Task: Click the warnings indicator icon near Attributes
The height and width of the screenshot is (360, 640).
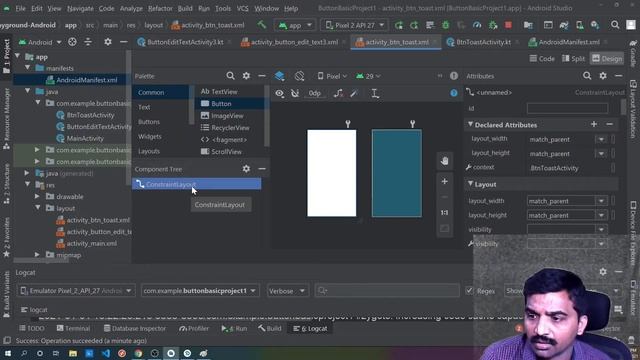Action: point(453,76)
